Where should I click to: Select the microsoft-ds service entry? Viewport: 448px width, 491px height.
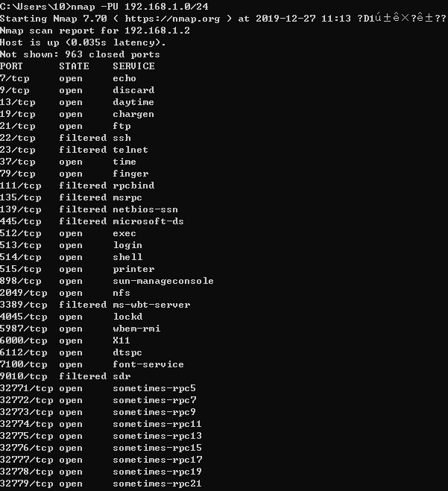pyautogui.click(x=148, y=221)
